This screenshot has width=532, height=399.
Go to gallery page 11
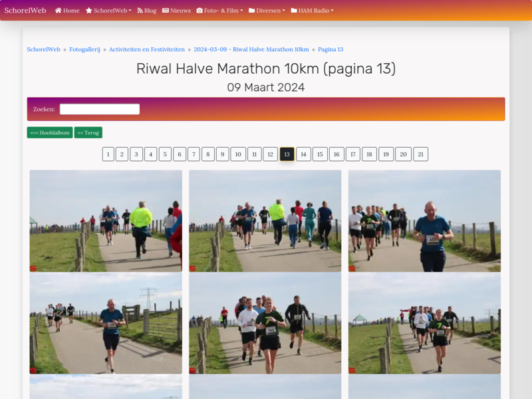pos(255,154)
